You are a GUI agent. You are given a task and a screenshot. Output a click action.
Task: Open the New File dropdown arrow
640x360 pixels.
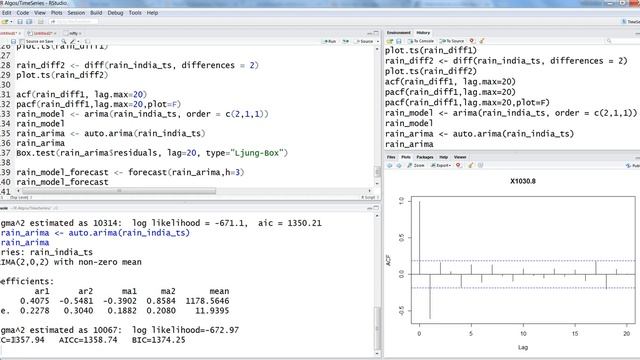click(11, 22)
